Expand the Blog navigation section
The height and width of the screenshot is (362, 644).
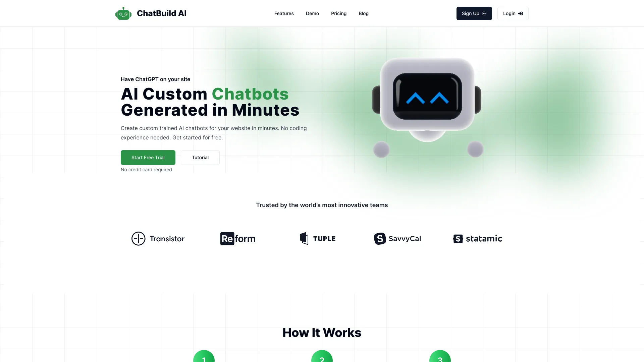click(x=364, y=13)
